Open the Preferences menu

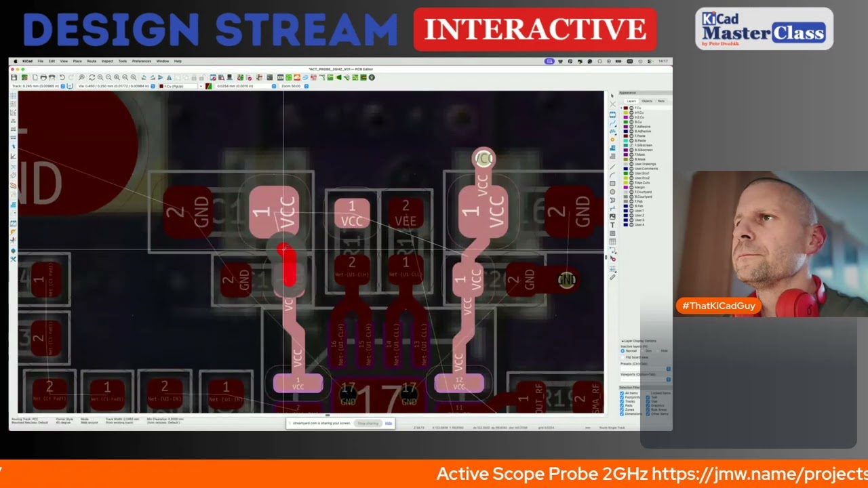pos(141,61)
